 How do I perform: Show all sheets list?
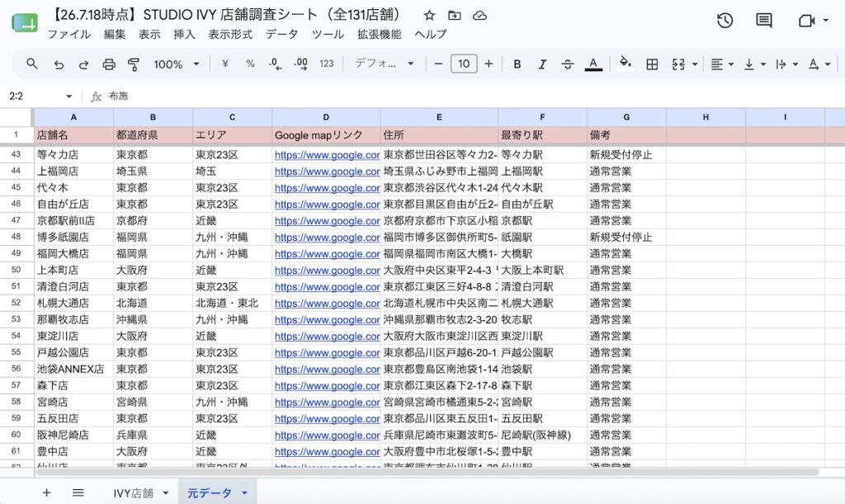[78, 492]
